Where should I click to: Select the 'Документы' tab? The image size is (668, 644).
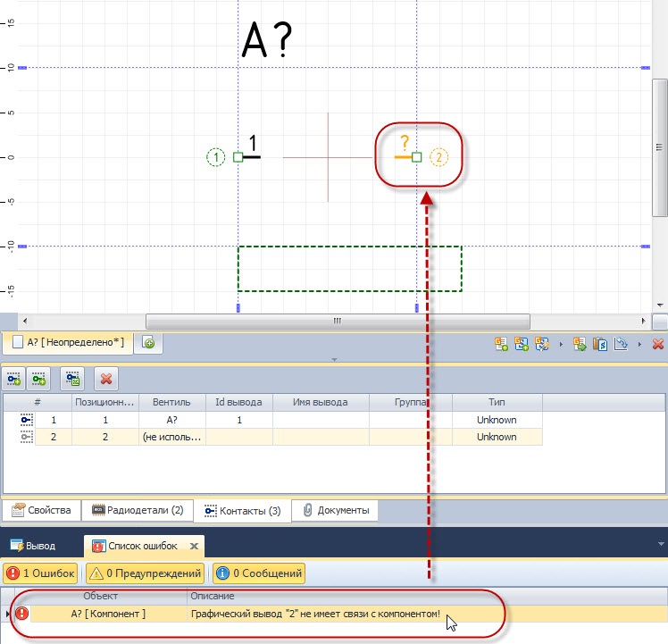click(335, 511)
